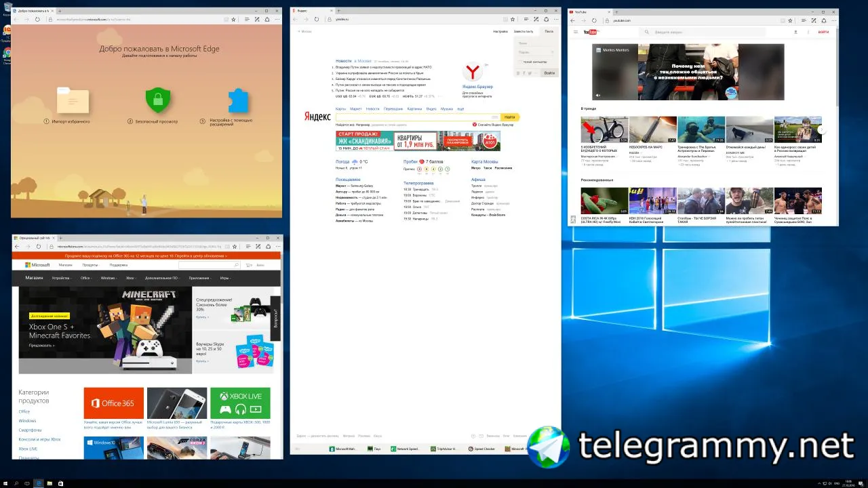Open YouTube hamburger guide menu

575,32
